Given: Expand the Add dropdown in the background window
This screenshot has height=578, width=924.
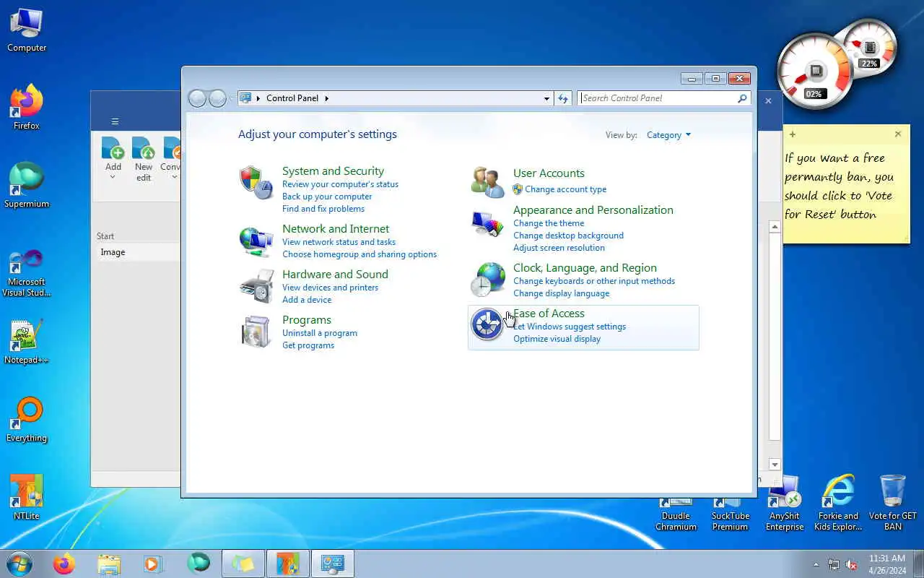Looking at the screenshot, I should click(113, 177).
